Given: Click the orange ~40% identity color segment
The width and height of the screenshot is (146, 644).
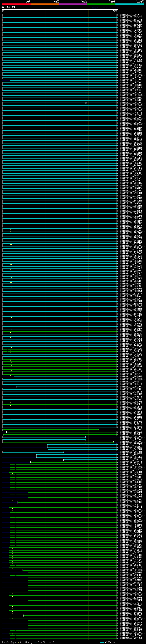Looking at the screenshot, I should 45,4.
